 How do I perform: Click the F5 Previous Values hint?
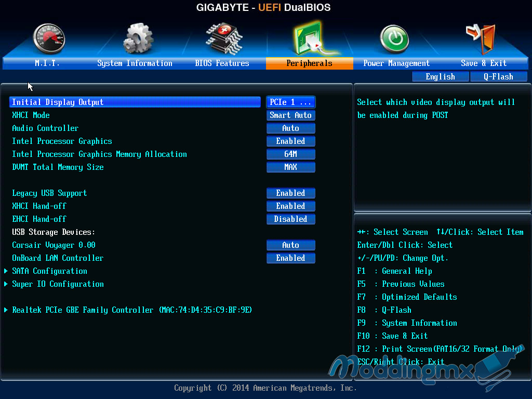(x=401, y=284)
